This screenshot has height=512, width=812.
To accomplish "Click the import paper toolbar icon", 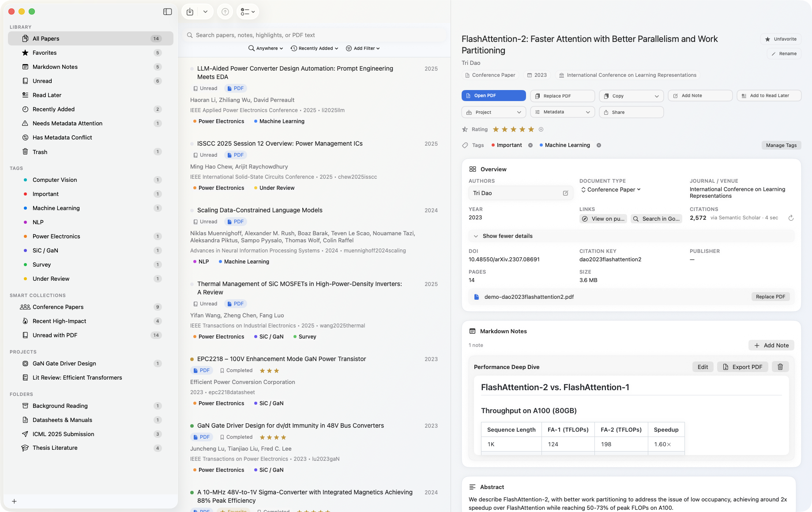I will [x=190, y=12].
